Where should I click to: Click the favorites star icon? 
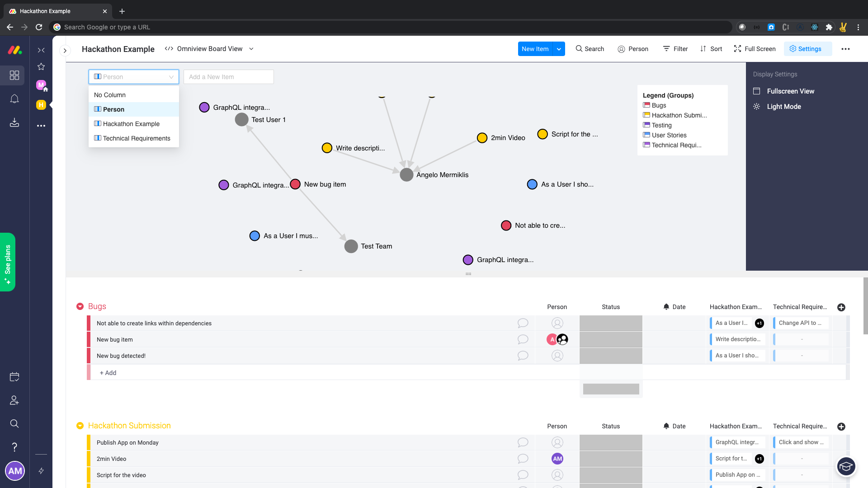click(x=41, y=67)
